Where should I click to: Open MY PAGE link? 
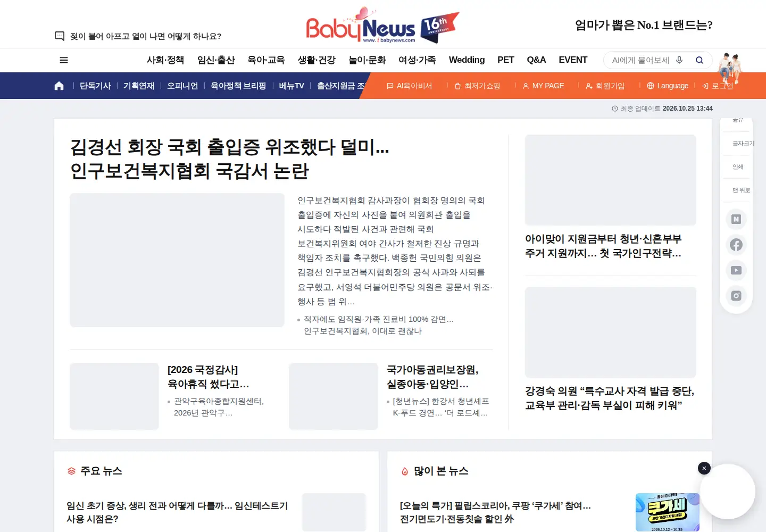[543, 86]
